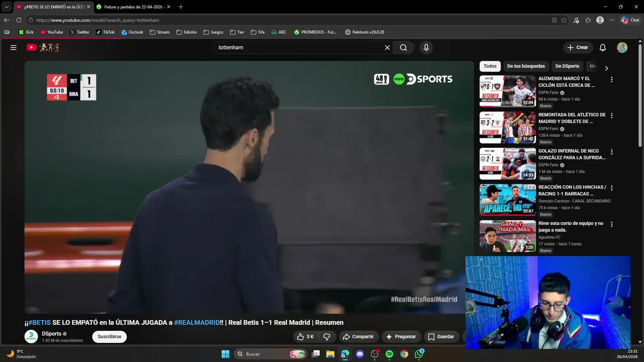Open the 'REACCIÓN CON LOS HINCHAS' title

572,190
